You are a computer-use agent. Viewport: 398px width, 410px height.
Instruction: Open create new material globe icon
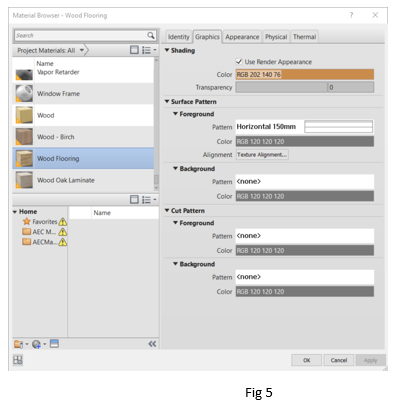[x=38, y=344]
